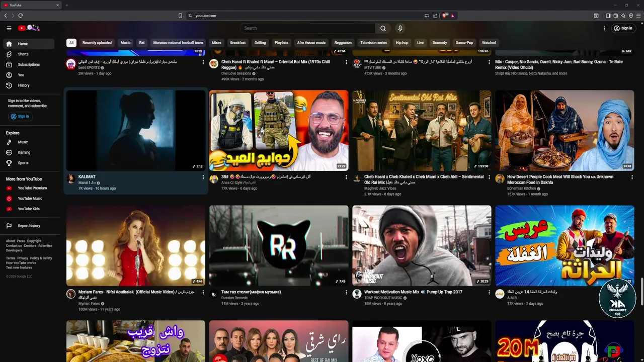Screen dimensions: 644x362
Task: Click the Copyright footer link
Action: tap(34, 241)
